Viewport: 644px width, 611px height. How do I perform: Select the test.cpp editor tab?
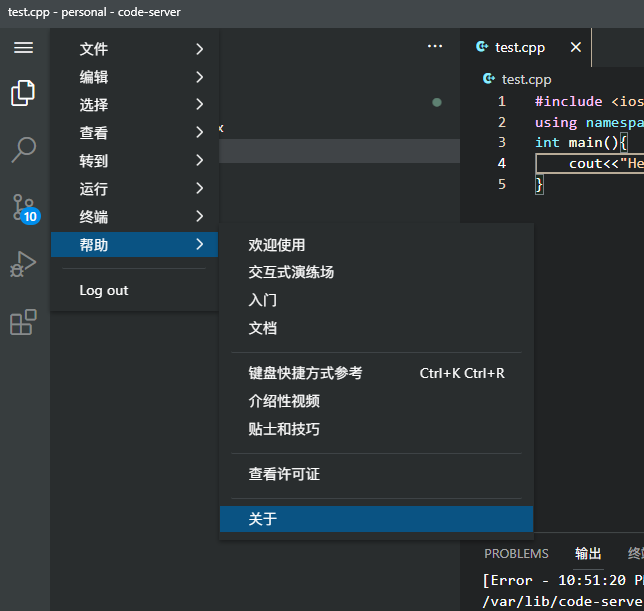pyautogui.click(x=519, y=47)
